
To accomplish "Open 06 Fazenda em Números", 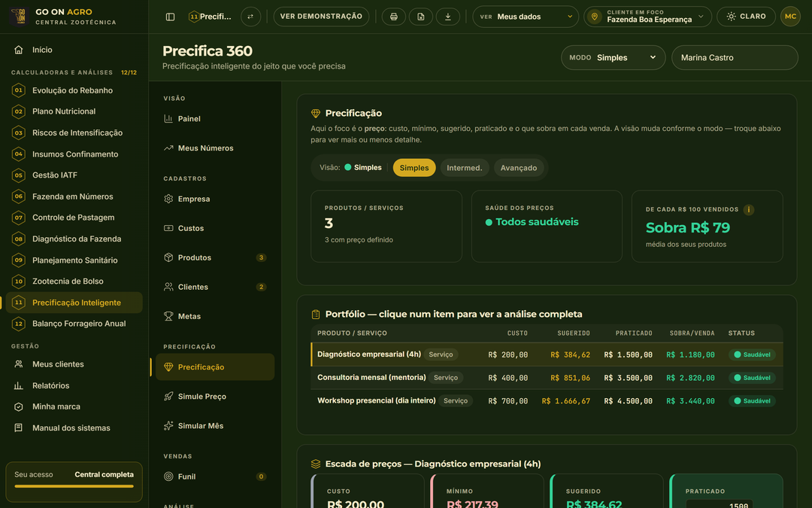I will coord(74,196).
